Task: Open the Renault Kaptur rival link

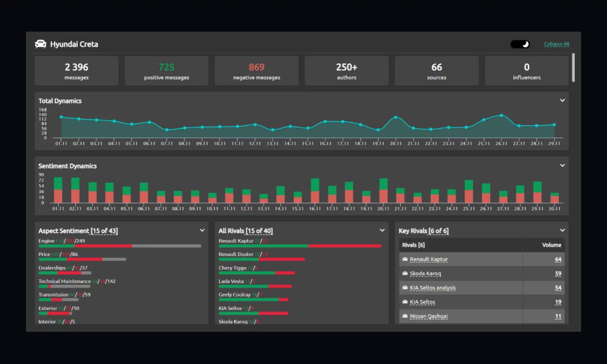Action: tap(429, 259)
